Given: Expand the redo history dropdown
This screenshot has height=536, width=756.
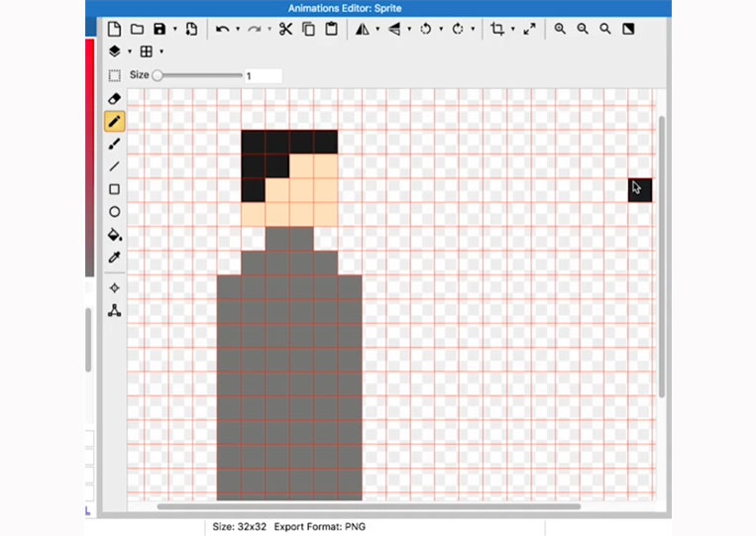Looking at the screenshot, I should [270, 29].
